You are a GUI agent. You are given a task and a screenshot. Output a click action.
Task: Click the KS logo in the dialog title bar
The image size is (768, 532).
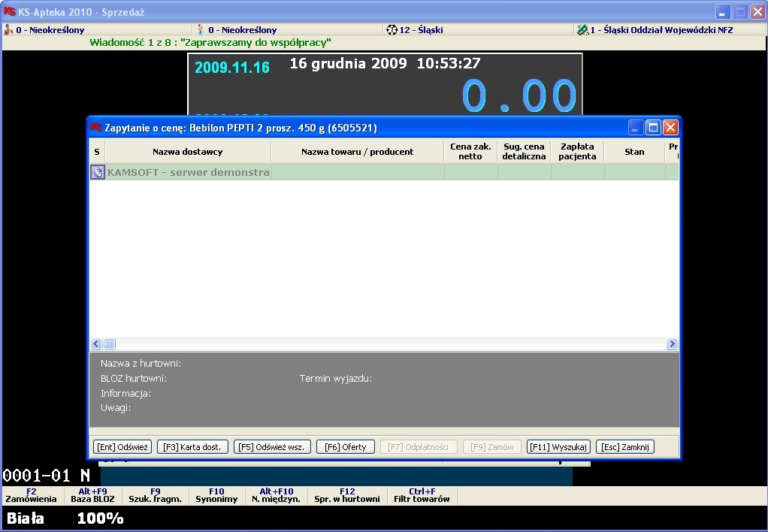point(95,128)
